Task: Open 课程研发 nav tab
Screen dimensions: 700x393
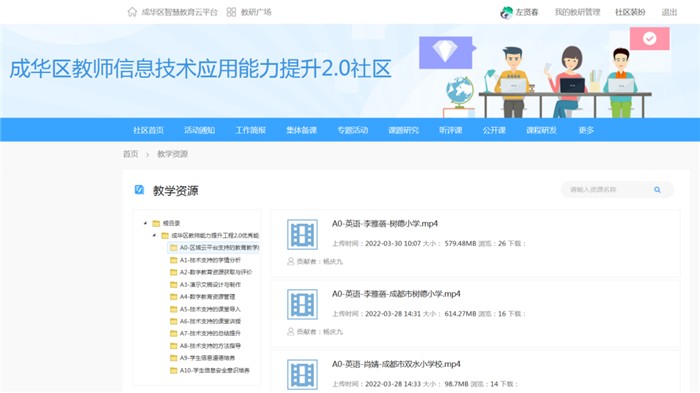Action: click(541, 130)
